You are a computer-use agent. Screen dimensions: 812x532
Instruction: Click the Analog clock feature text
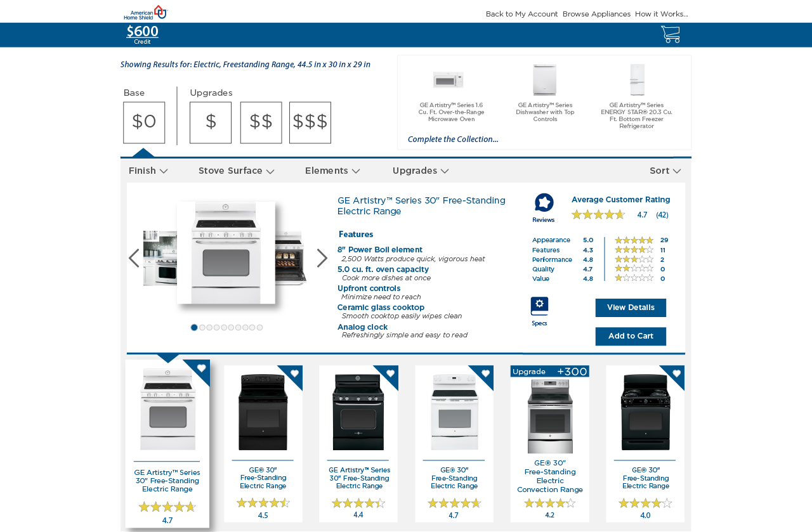362,327
